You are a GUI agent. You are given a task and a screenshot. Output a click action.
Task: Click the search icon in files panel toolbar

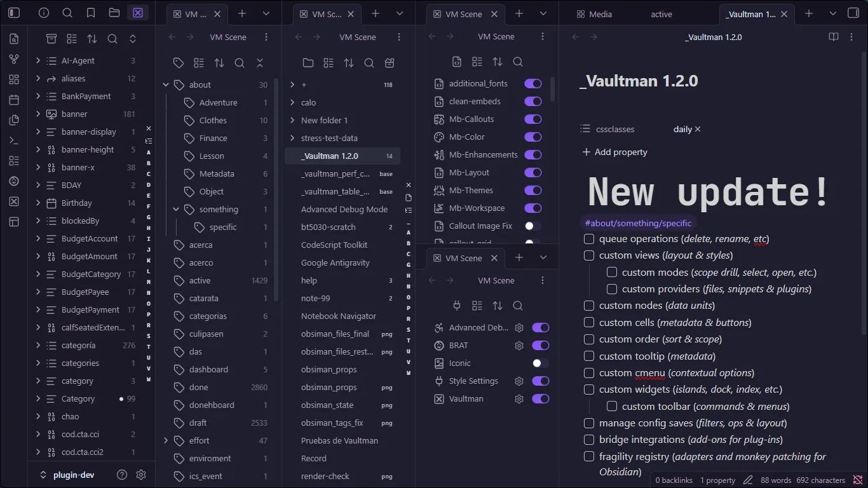(369, 63)
